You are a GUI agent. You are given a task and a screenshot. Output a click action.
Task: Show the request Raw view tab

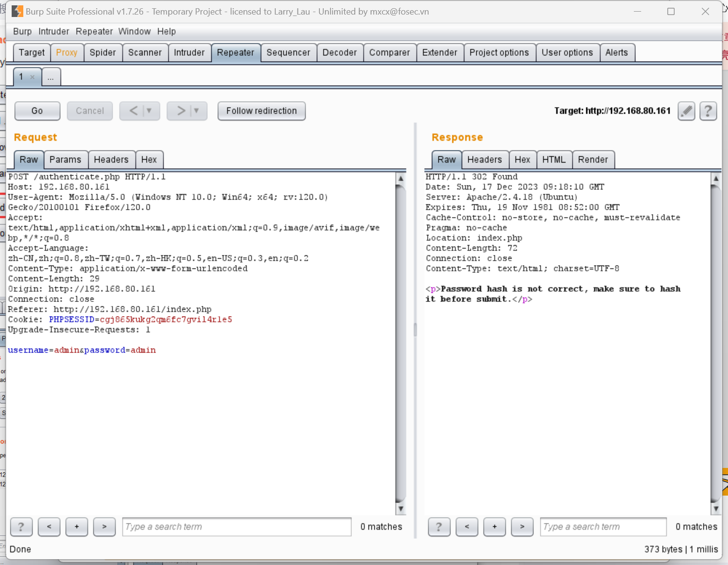[29, 160]
